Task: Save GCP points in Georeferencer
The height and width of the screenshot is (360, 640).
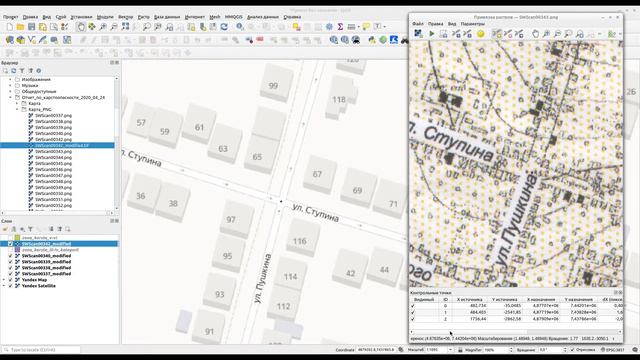Action: (468, 34)
